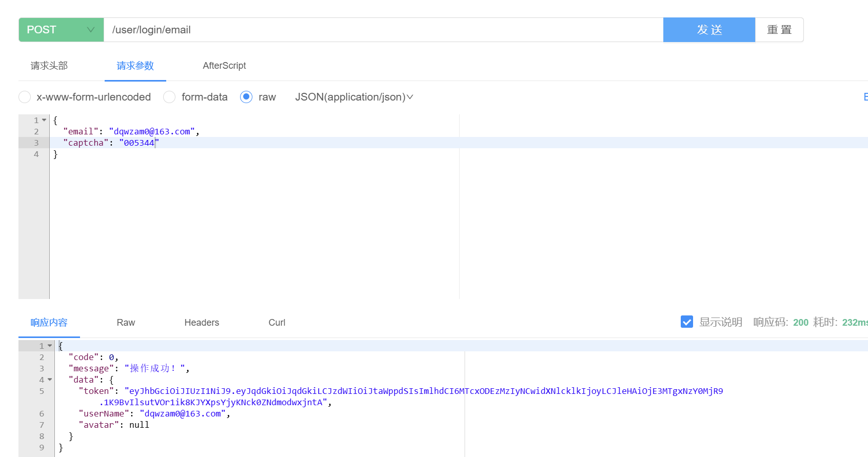Open JSON(application/json) content type dropdown
The image size is (868, 457).
[354, 97]
